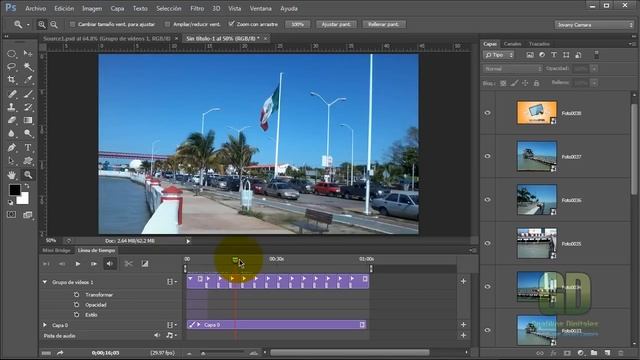The height and width of the screenshot is (360, 640).
Task: Select the Eyedropper tool
Action: click(28, 80)
